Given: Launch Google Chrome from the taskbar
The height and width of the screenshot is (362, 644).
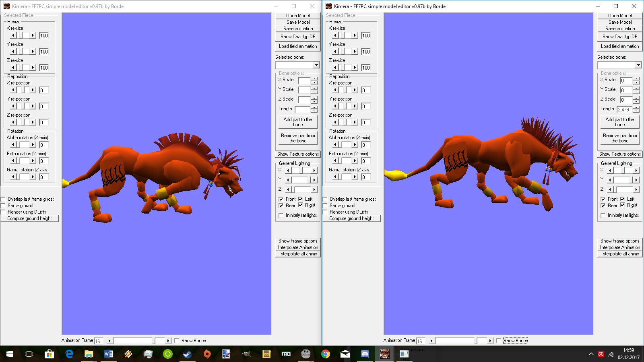Looking at the screenshot, I should tap(326, 354).
